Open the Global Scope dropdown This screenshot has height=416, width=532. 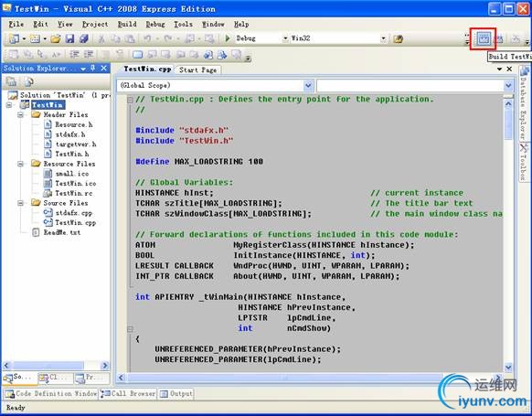click(x=308, y=85)
